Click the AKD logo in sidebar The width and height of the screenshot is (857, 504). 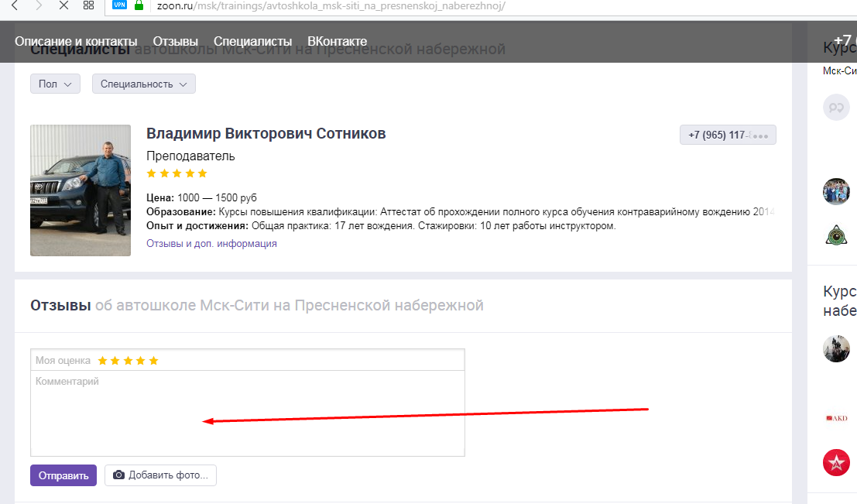click(836, 418)
